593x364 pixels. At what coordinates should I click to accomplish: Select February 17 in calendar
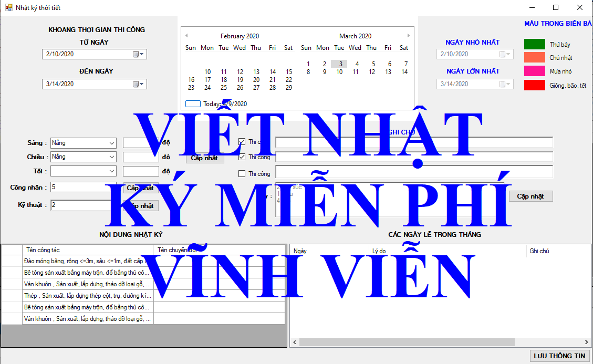pyautogui.click(x=207, y=80)
